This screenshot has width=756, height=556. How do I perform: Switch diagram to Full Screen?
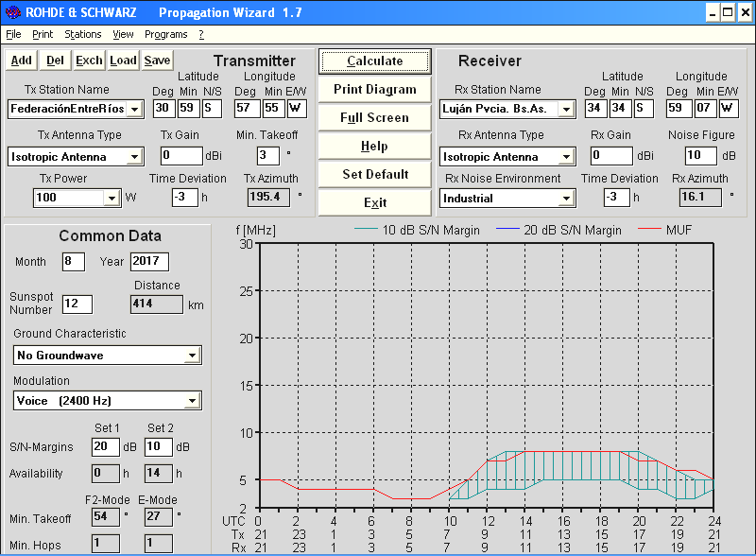click(374, 117)
